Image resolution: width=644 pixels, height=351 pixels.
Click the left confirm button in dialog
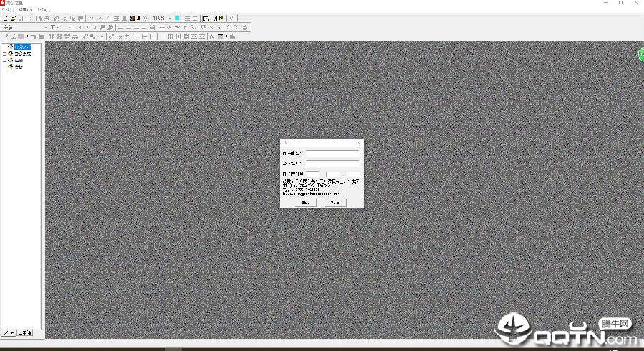306,202
